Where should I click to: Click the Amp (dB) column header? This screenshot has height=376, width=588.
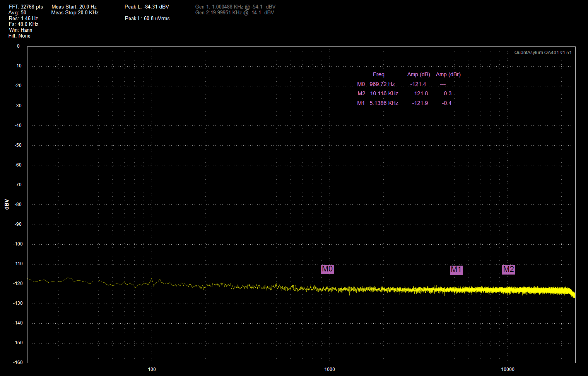(419, 74)
